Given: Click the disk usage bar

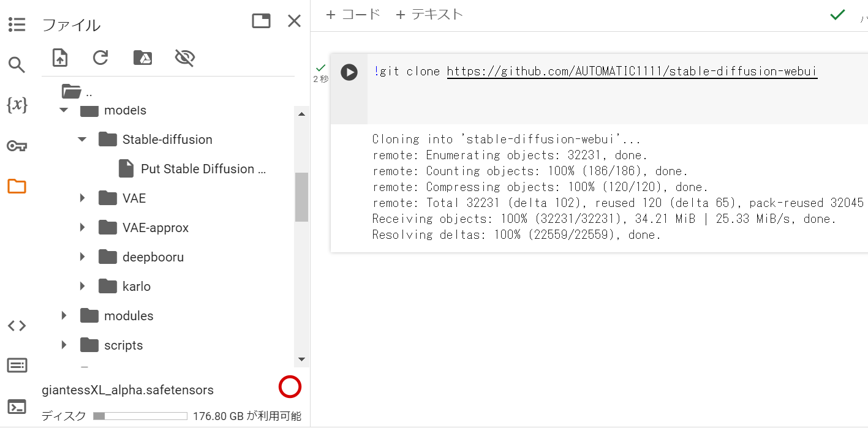Looking at the screenshot, I should pos(140,416).
